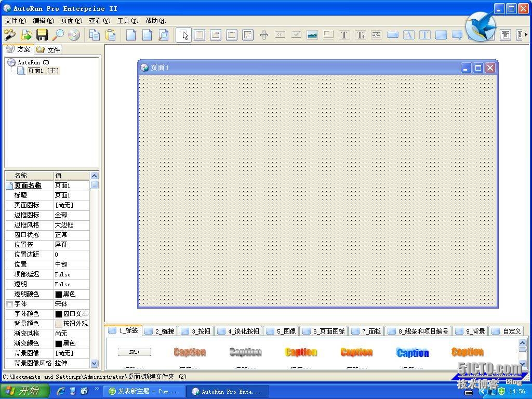Select the arrow selection tool

click(x=183, y=35)
